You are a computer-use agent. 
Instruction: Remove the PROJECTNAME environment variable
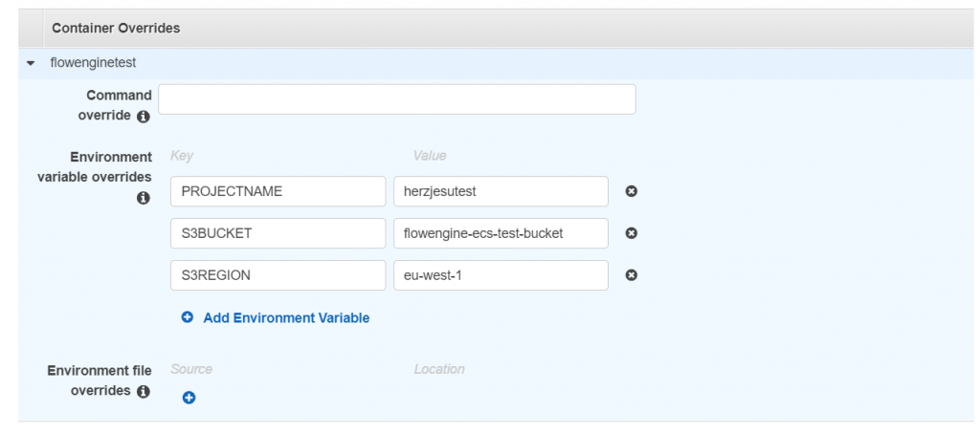(632, 191)
